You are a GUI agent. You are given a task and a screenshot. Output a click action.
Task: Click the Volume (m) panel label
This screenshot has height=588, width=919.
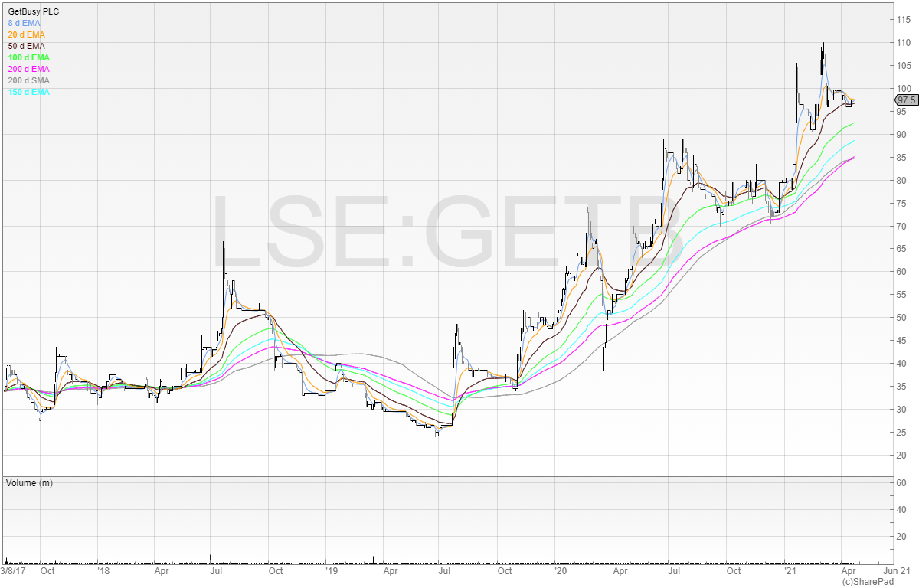[29, 483]
